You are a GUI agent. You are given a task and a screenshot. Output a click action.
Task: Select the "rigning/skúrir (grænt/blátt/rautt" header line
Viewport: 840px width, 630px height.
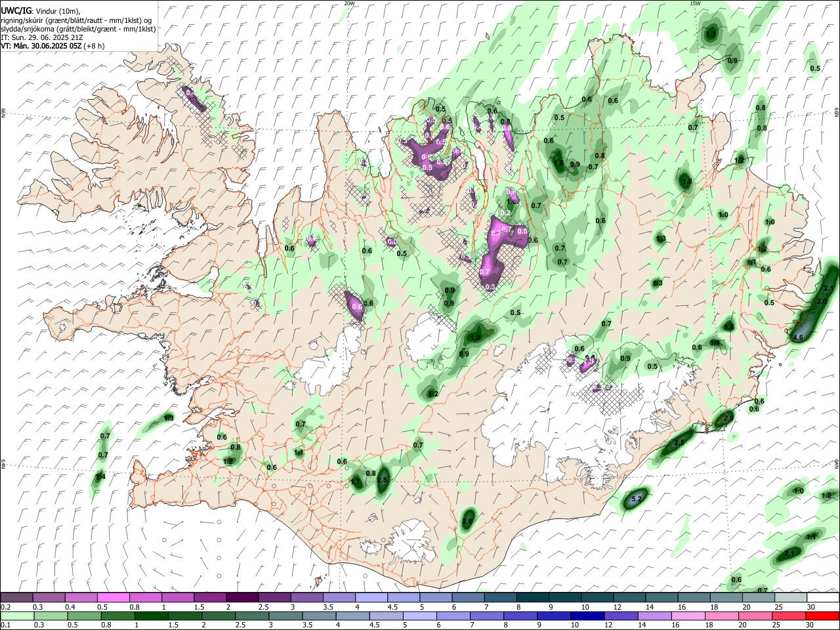(x=77, y=20)
